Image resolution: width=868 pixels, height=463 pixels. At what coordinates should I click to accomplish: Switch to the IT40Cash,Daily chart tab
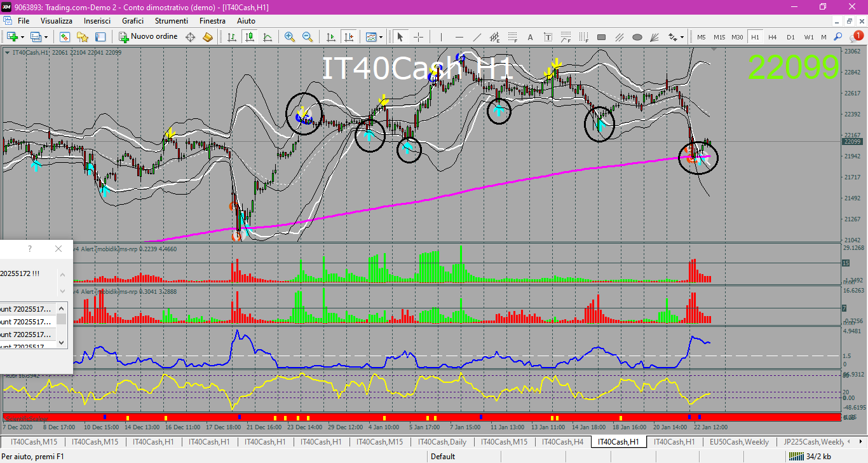tap(442, 441)
